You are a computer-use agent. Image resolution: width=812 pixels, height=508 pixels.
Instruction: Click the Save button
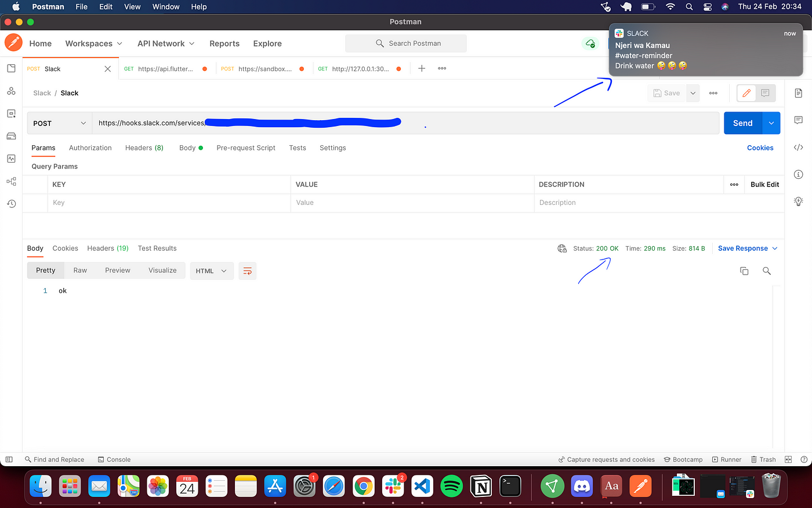point(666,93)
